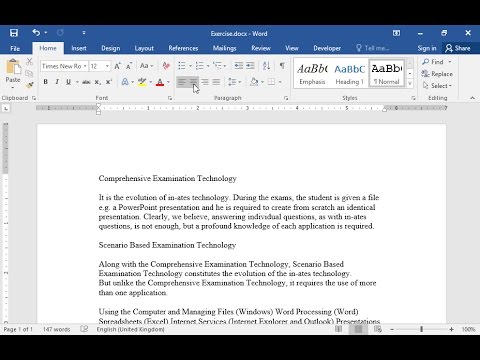Start a numbered list
This screenshot has height=360, width=480.
point(199,66)
